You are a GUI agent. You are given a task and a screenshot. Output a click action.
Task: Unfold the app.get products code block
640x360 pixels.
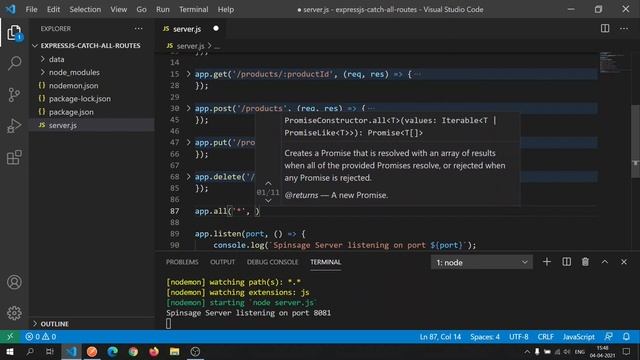coord(189,74)
